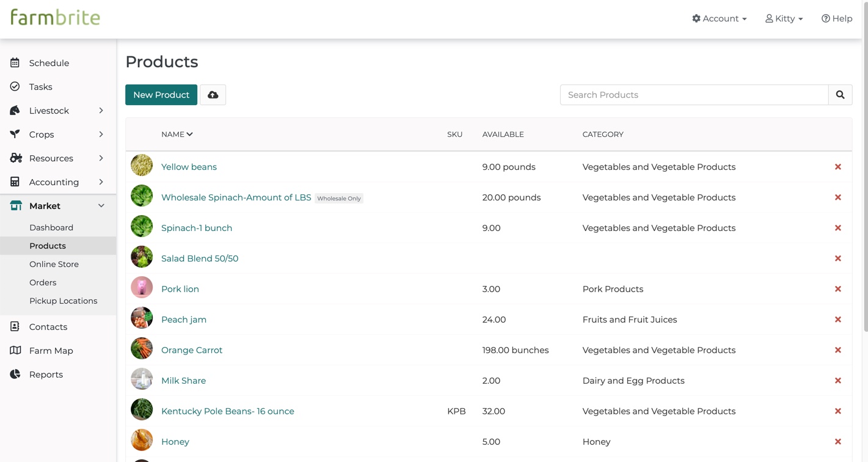Collapse the Market menu section
Viewport: 868px width, 462px height.
(101, 206)
